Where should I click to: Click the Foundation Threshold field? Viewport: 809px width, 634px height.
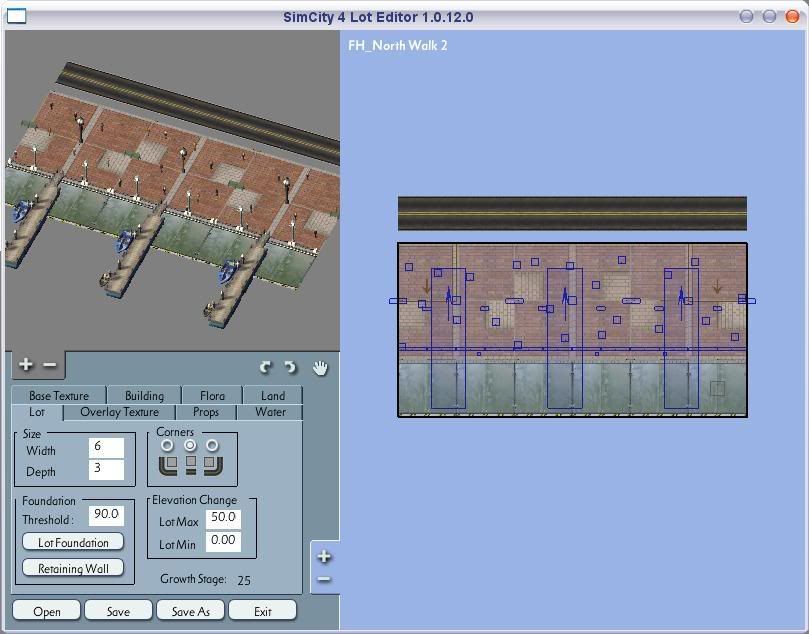pyautogui.click(x=106, y=515)
